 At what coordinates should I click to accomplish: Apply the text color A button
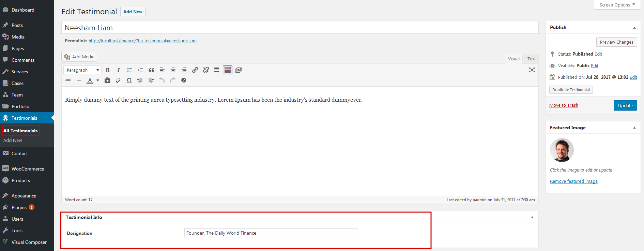(90, 80)
